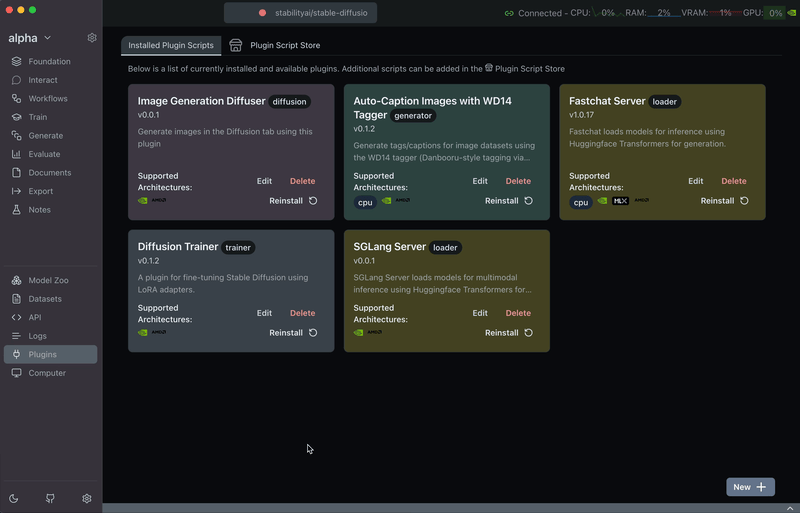Click the gear icon beside alpha experiment
The width and height of the screenshot is (800, 513).
coord(92,38)
